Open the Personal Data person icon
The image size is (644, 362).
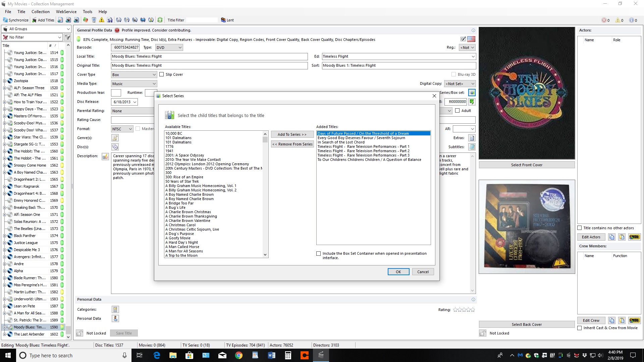click(115, 318)
